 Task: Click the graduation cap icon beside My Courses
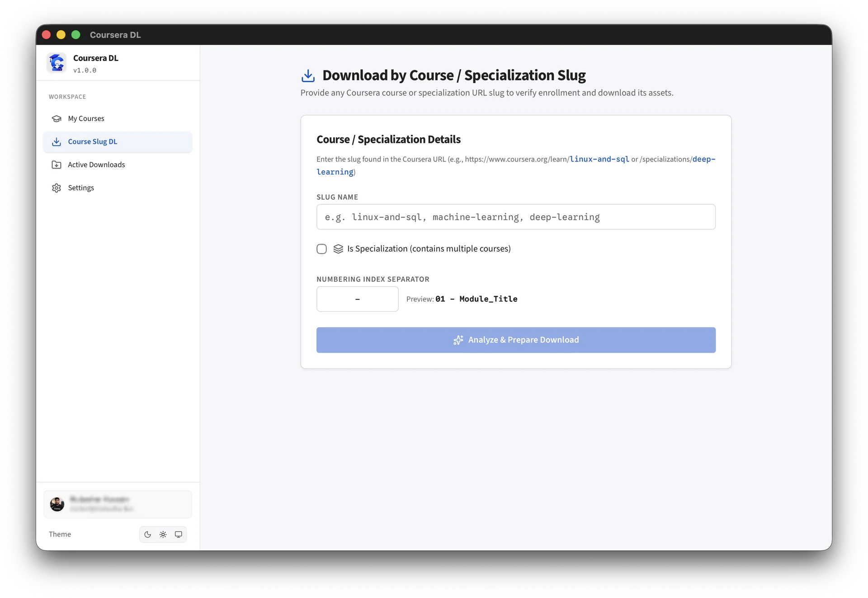57,118
